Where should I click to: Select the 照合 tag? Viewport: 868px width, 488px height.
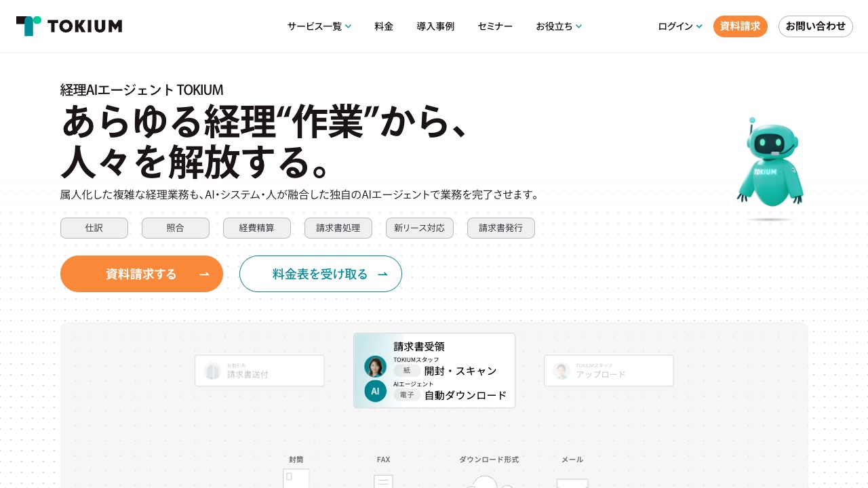tap(176, 228)
